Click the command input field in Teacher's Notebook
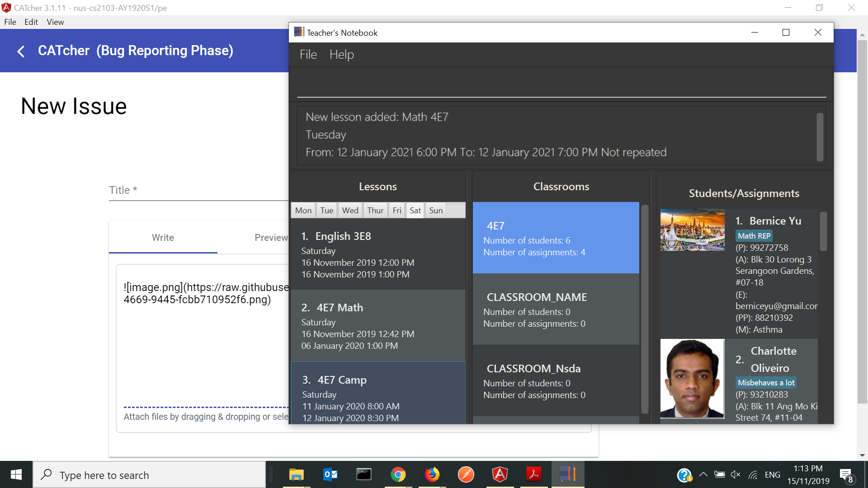Screen dimensions: 868x488 click(561, 86)
